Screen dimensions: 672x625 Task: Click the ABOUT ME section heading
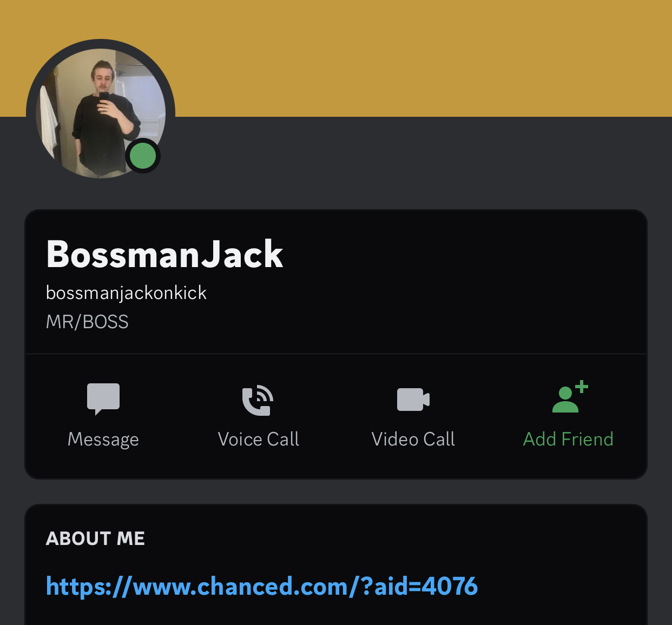coord(95,538)
